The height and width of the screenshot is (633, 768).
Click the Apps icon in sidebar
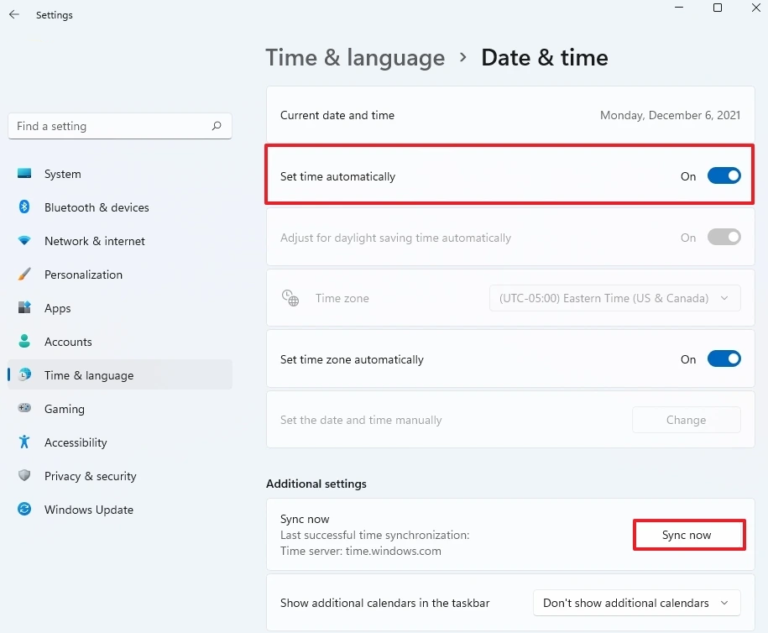click(24, 308)
